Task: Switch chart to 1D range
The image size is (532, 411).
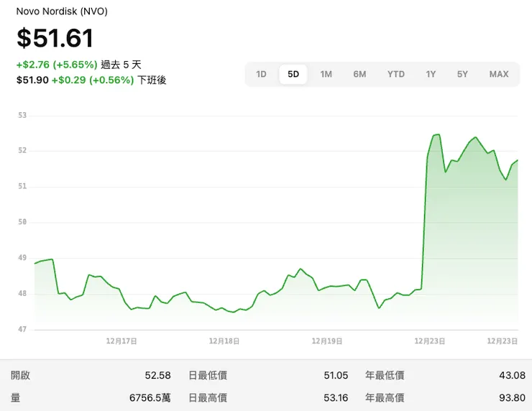Action: tap(261, 74)
